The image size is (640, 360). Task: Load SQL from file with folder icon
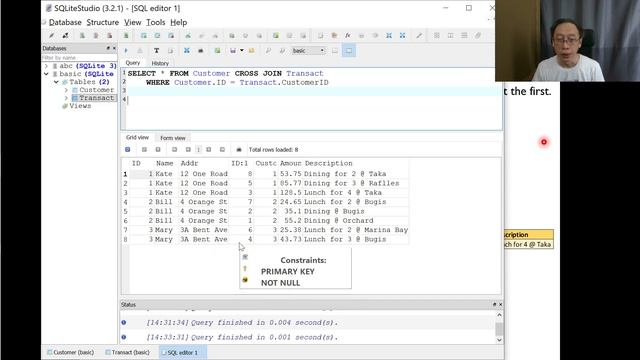(x=251, y=51)
